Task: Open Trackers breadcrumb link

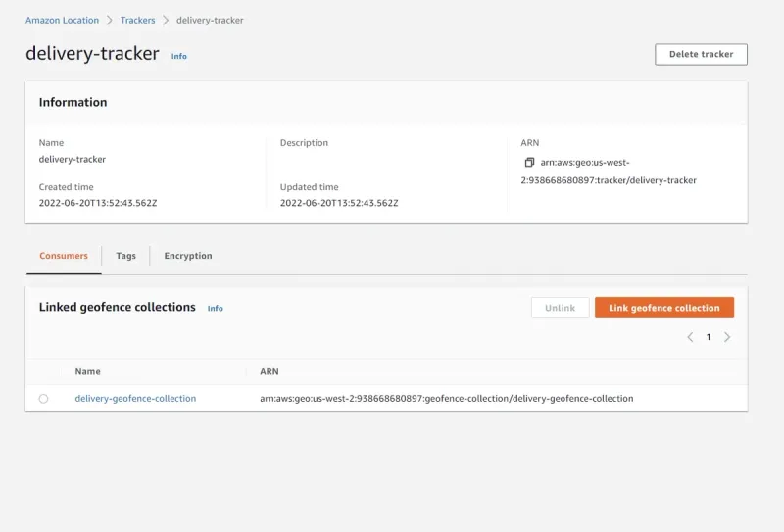Action: pyautogui.click(x=137, y=20)
